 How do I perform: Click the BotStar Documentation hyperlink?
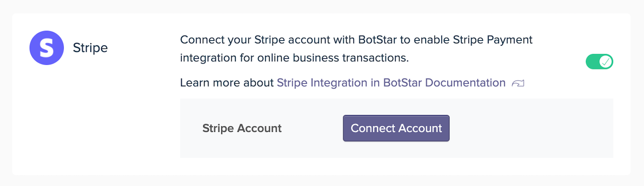point(391,83)
